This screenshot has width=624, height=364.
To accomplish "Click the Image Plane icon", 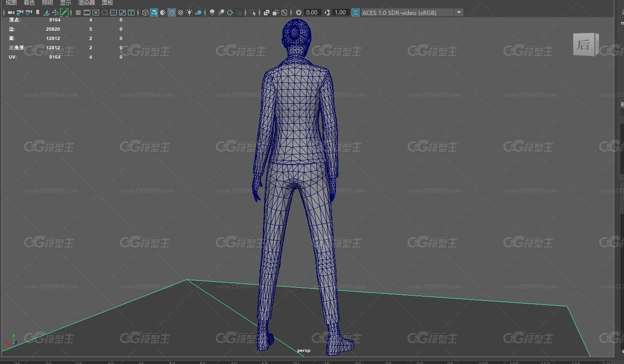I will [x=47, y=13].
